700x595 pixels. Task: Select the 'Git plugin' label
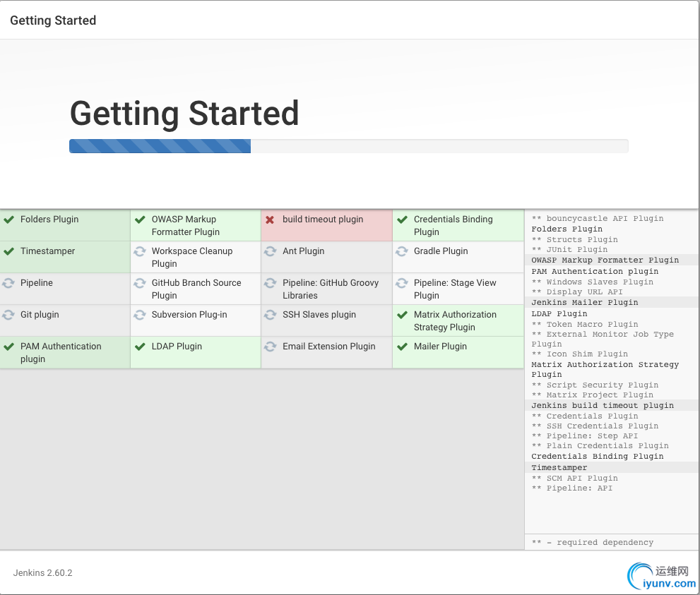pyautogui.click(x=40, y=315)
